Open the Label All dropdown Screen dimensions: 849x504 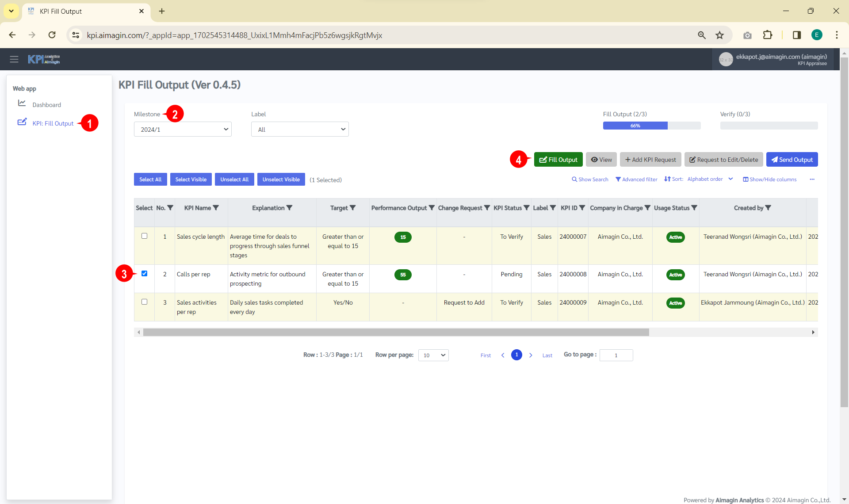click(300, 130)
